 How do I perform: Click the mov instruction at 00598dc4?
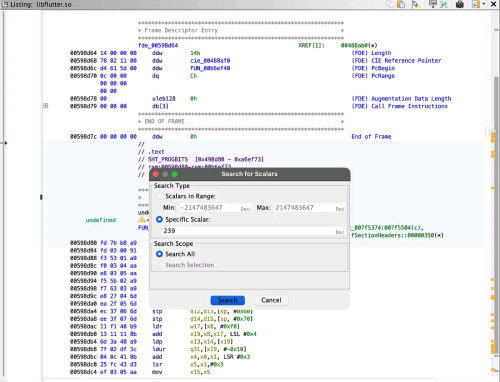point(157,372)
